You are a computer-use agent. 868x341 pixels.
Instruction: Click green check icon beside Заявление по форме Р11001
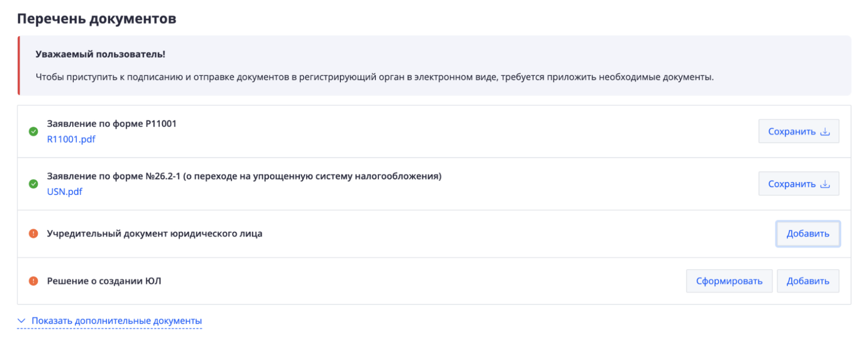pyautogui.click(x=33, y=131)
